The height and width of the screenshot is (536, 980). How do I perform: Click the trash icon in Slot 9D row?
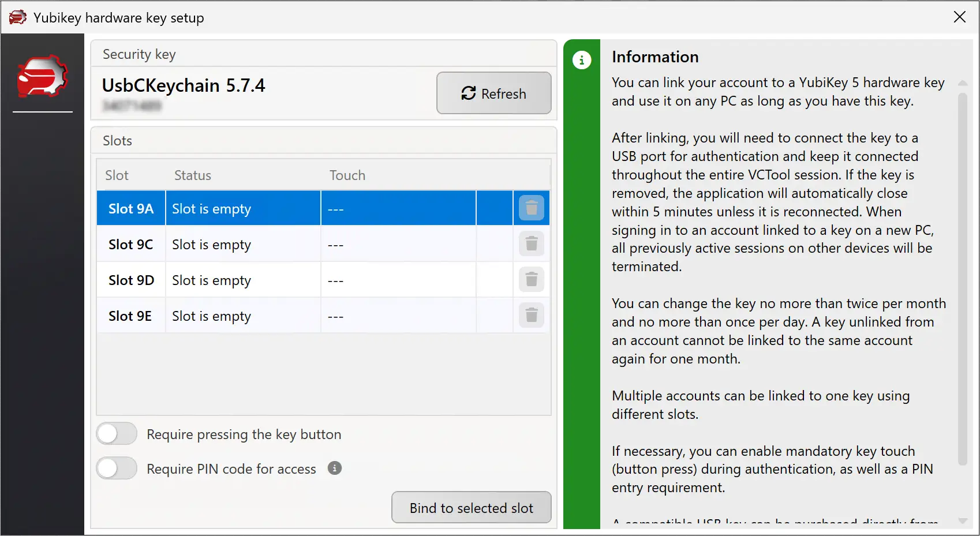[x=531, y=280]
